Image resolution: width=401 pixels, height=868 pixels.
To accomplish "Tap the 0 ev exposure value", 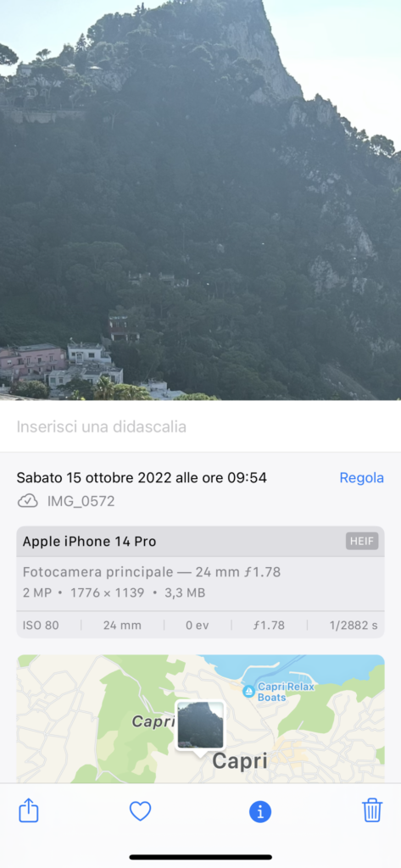I will (x=198, y=626).
